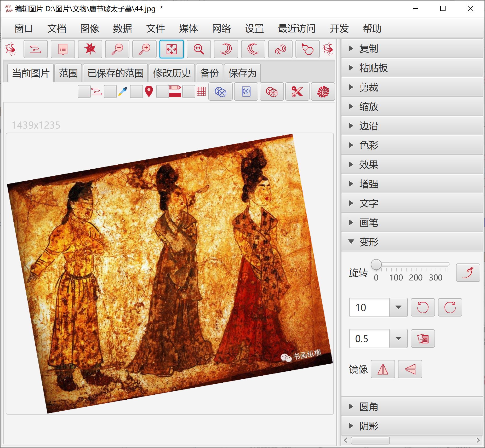Toggle the grid display checkbox

coord(189,92)
